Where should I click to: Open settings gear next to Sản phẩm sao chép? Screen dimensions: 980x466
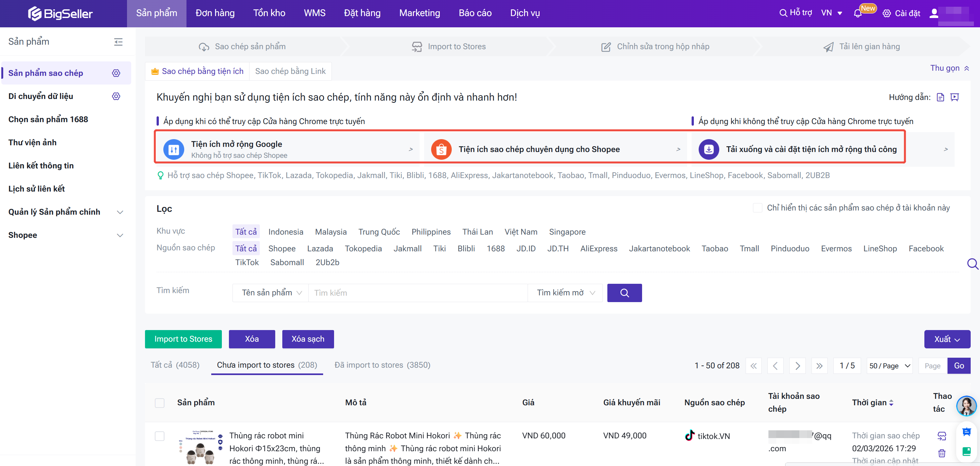coord(116,73)
